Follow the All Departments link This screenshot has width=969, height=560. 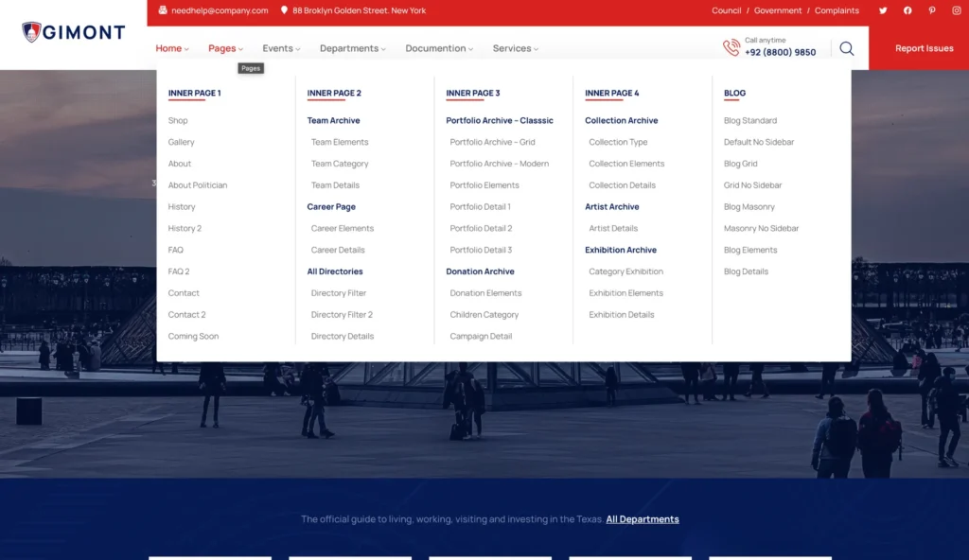[642, 519]
